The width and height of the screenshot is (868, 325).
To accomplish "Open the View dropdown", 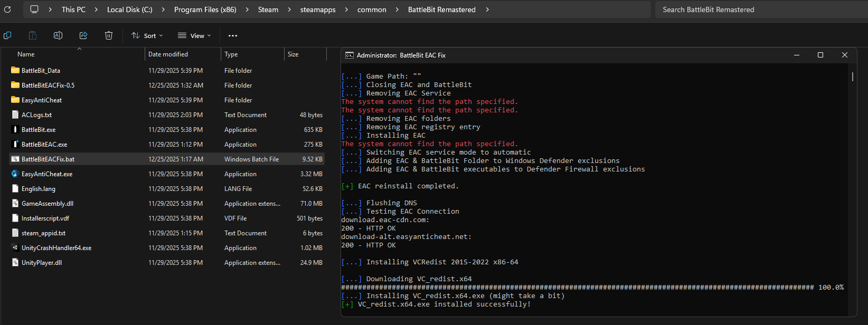I will (x=194, y=36).
